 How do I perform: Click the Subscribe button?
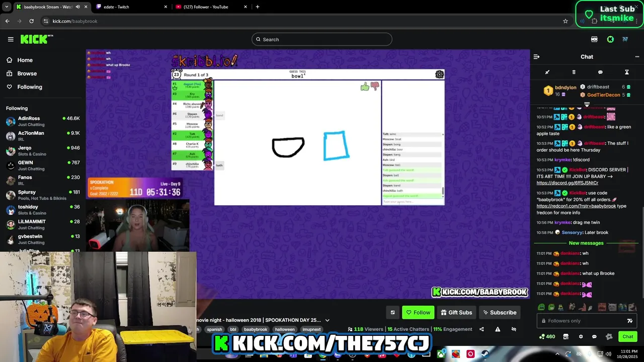500,313
